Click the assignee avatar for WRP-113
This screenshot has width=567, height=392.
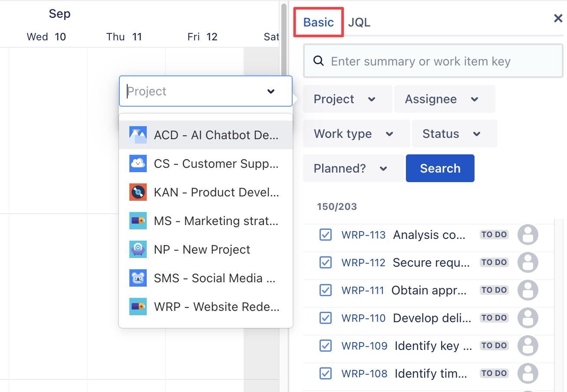527,235
